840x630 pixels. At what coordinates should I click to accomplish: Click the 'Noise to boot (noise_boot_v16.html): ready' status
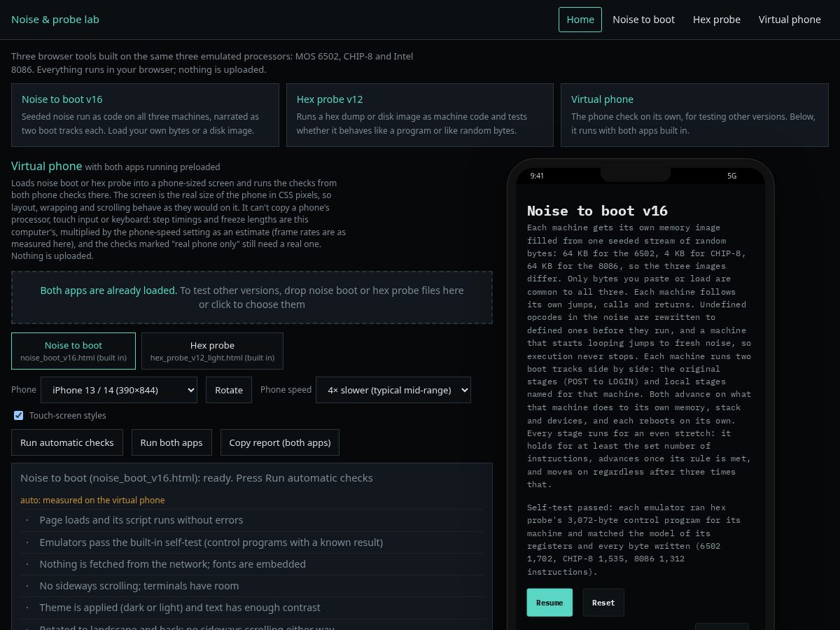click(197, 478)
